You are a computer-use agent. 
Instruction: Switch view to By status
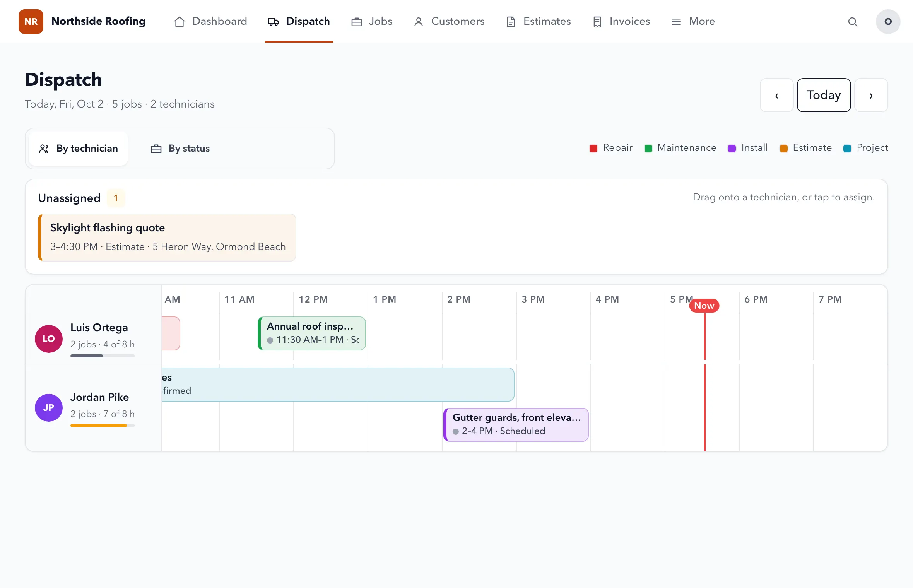pyautogui.click(x=180, y=149)
